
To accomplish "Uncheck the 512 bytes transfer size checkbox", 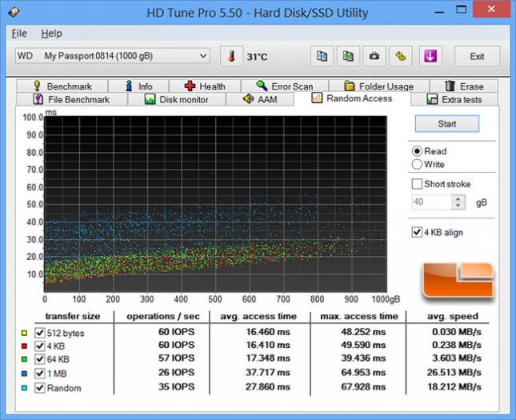I will [x=40, y=333].
